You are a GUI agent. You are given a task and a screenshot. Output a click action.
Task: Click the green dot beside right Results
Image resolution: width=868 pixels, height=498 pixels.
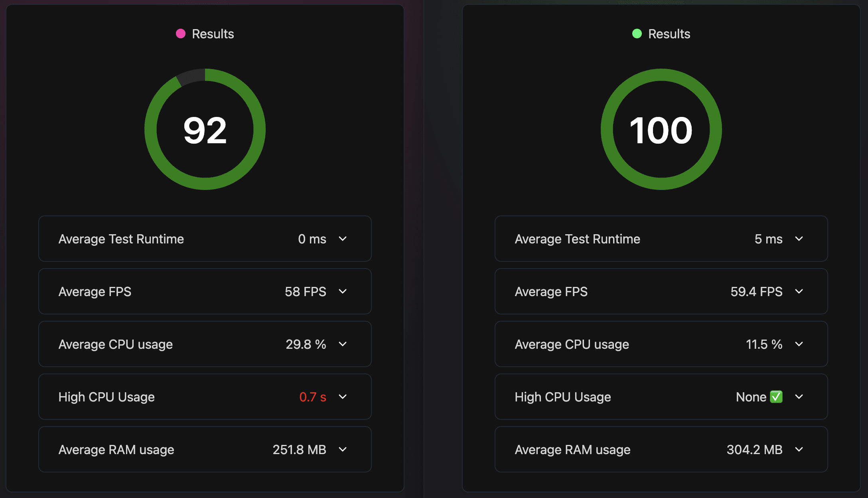coord(637,34)
